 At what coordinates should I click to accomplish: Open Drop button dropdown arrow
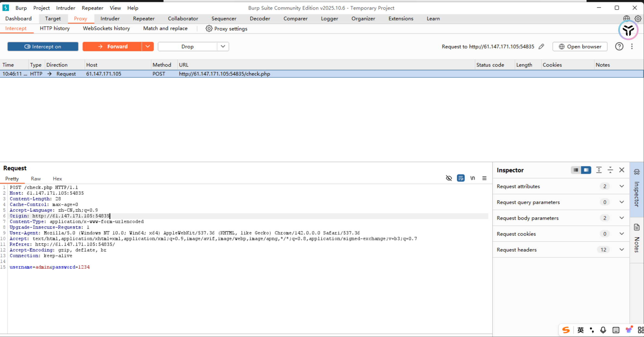click(x=223, y=46)
